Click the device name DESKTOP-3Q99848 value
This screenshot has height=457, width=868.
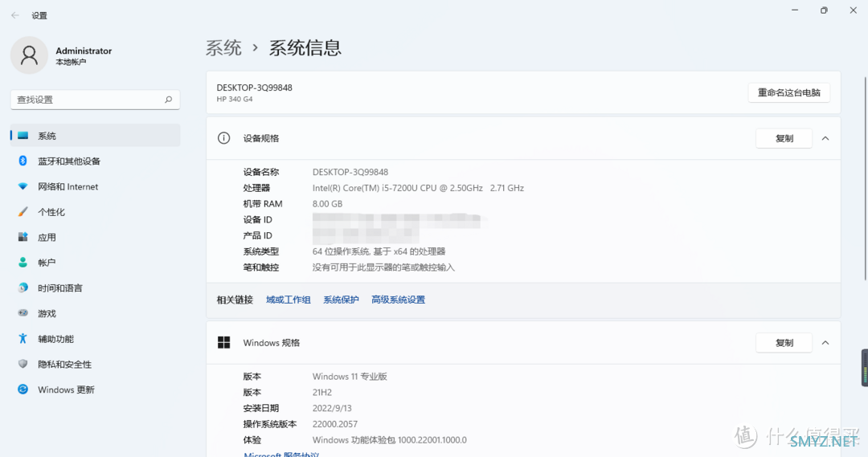[350, 172]
